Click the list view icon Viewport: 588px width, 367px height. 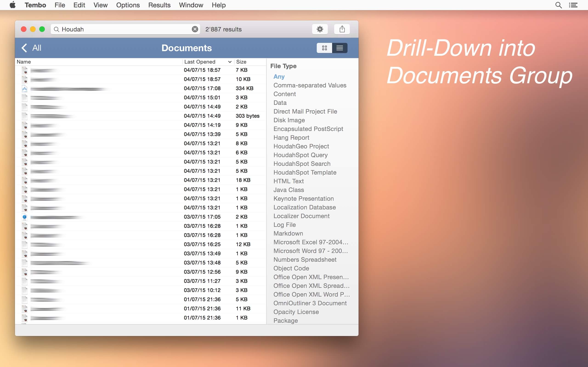339,47
